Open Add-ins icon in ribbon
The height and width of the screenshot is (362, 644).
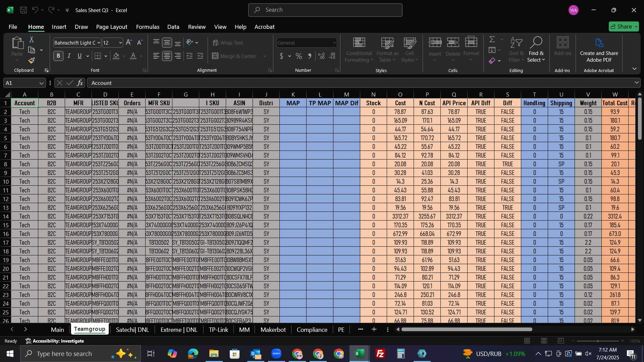[562, 47]
